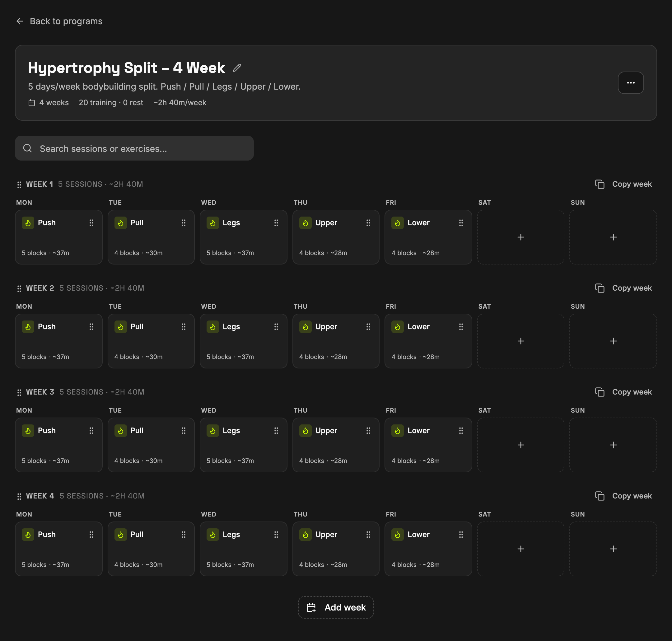The image size is (672, 641).
Task: Open the Week 2 Legs session card
Action: pos(244,341)
